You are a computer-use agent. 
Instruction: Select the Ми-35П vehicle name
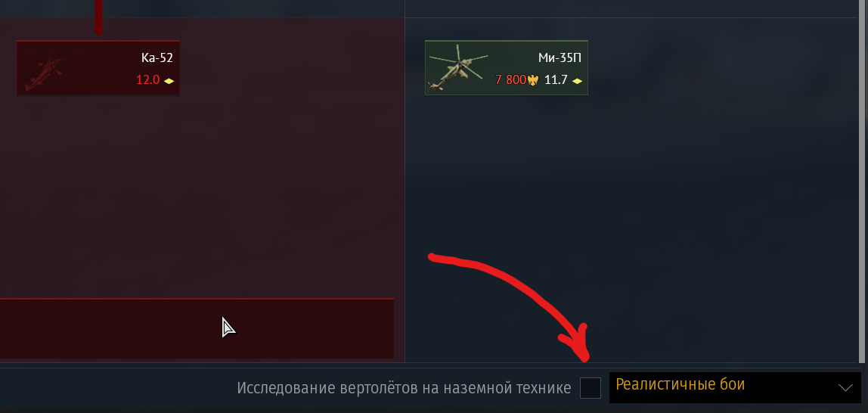tap(560, 57)
